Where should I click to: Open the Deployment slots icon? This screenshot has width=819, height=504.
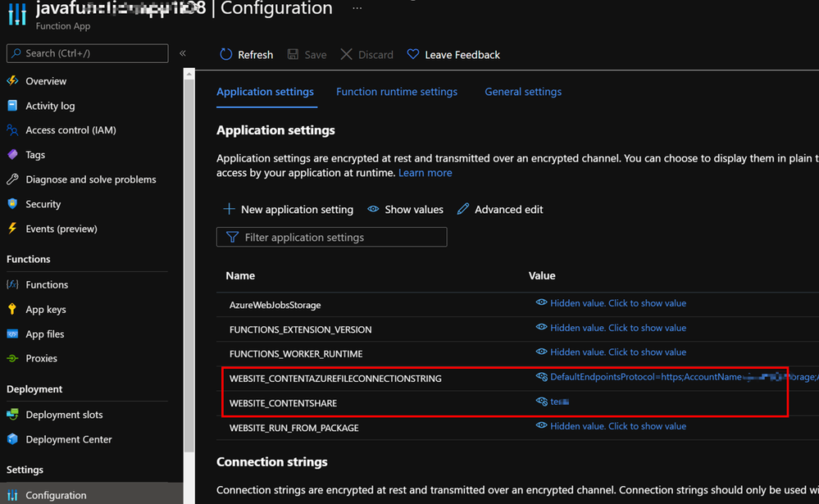12,414
